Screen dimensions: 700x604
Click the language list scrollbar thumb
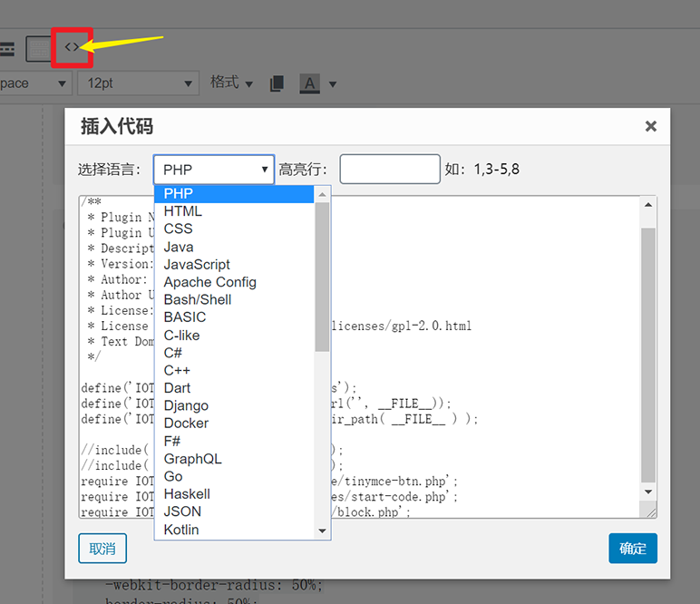tap(322, 277)
